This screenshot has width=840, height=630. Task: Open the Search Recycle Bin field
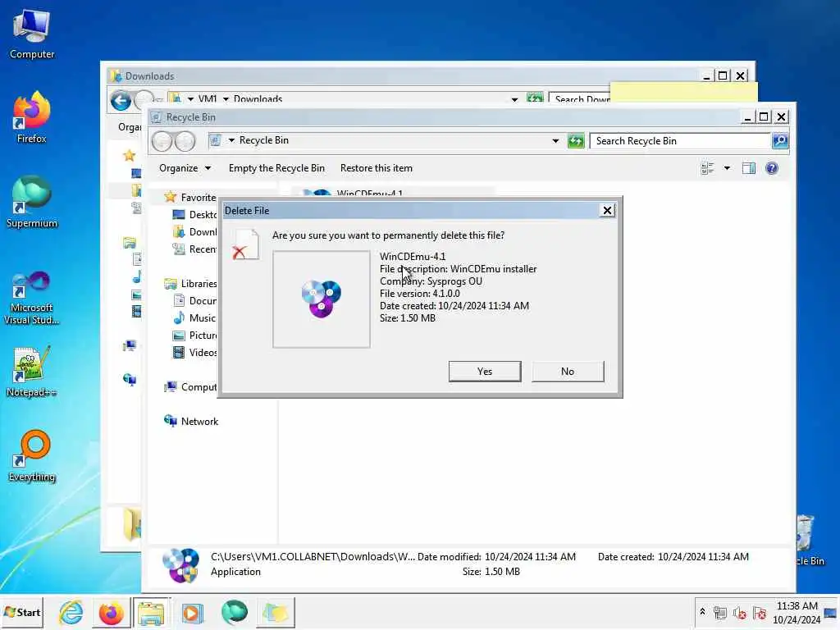point(680,141)
